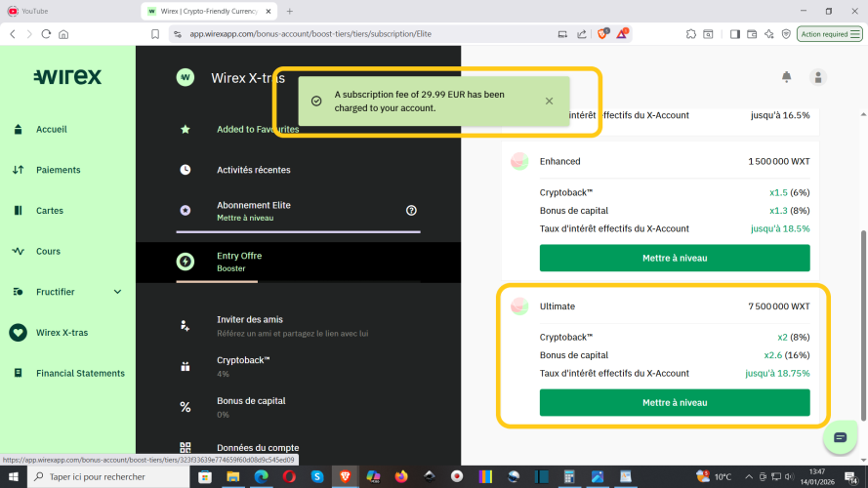
Task: Click the Wirex logo in sidebar
Action: tap(67, 77)
